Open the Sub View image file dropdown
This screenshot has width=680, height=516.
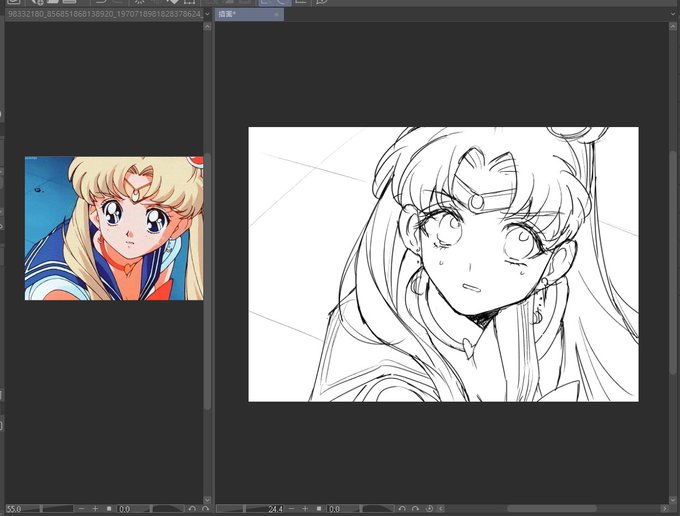click(x=207, y=14)
